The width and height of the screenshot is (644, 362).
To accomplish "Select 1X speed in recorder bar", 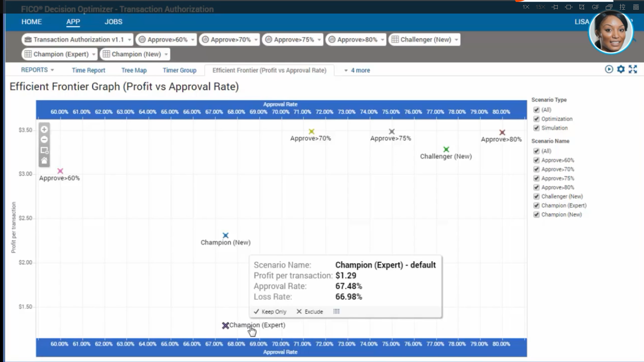I will pyautogui.click(x=526, y=7).
